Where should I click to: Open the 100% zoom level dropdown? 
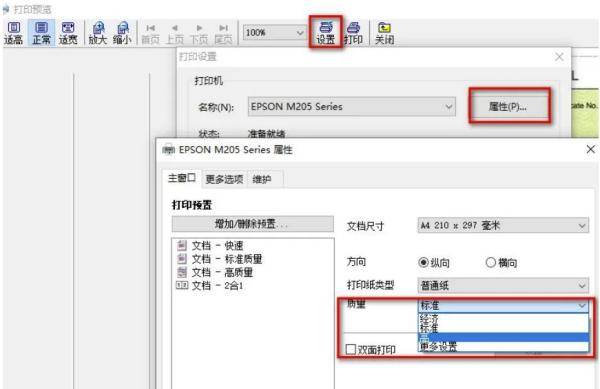coord(274,33)
